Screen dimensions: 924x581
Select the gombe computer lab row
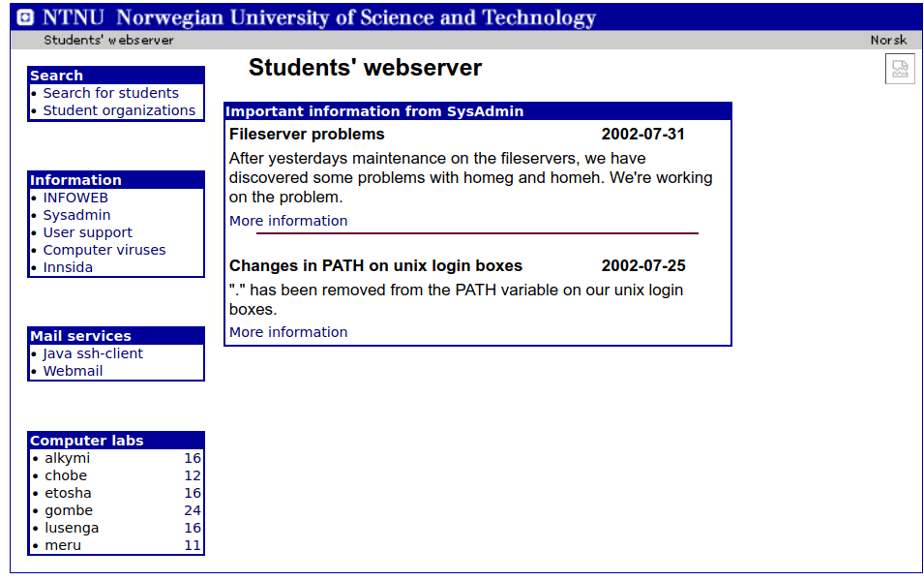(x=116, y=510)
